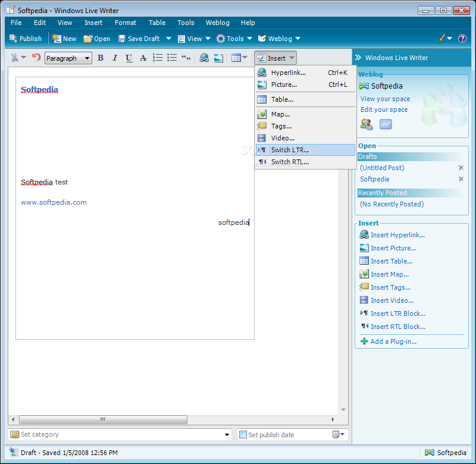The width and height of the screenshot is (476, 464).
Task: Click the horizontal scrollbar right arrow
Action: (333, 420)
